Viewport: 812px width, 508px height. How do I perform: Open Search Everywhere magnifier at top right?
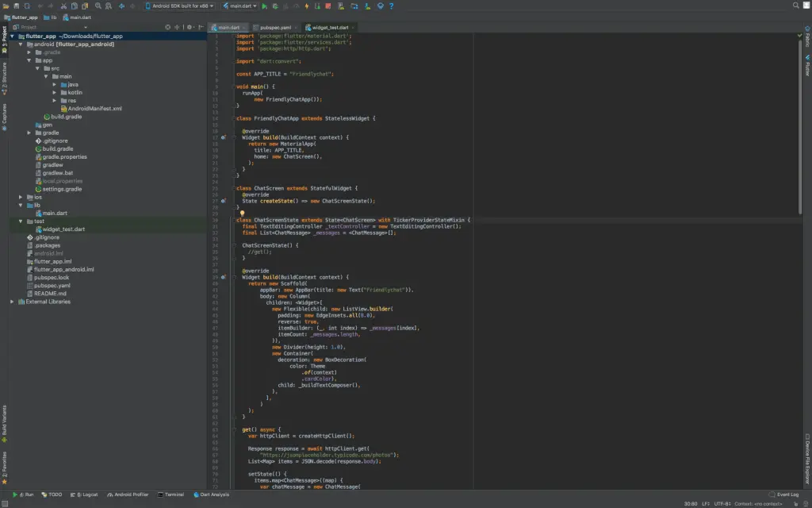[794, 6]
